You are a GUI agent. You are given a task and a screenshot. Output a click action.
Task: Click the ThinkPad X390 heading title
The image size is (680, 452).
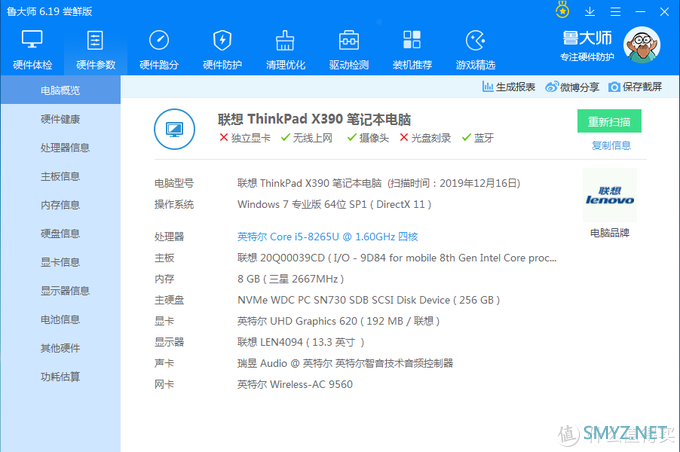click(314, 119)
